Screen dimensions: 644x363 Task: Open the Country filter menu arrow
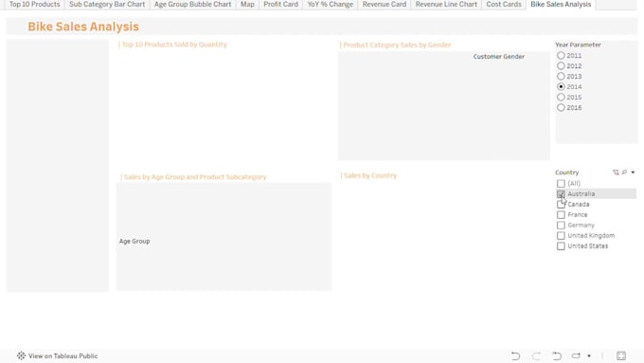[633, 172]
